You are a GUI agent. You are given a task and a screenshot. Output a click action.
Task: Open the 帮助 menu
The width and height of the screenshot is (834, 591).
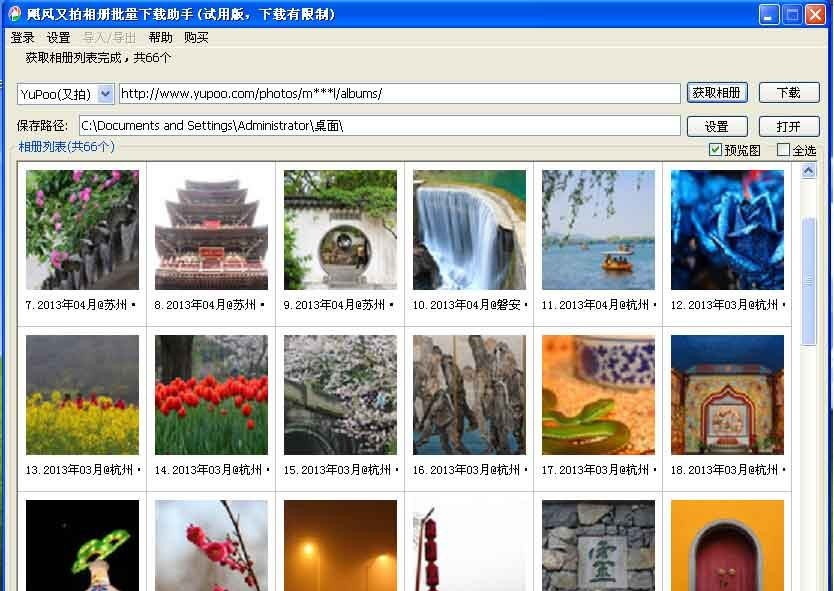click(x=160, y=37)
